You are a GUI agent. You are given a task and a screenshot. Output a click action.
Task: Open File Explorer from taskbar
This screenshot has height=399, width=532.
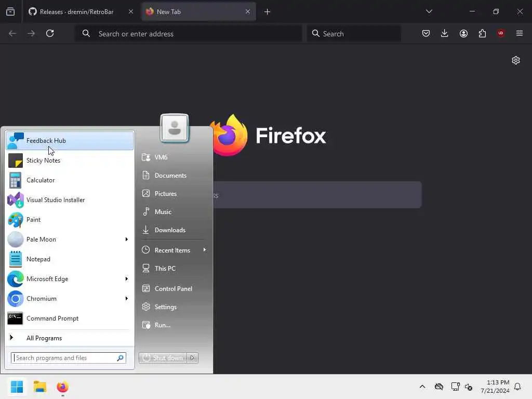pos(40,387)
